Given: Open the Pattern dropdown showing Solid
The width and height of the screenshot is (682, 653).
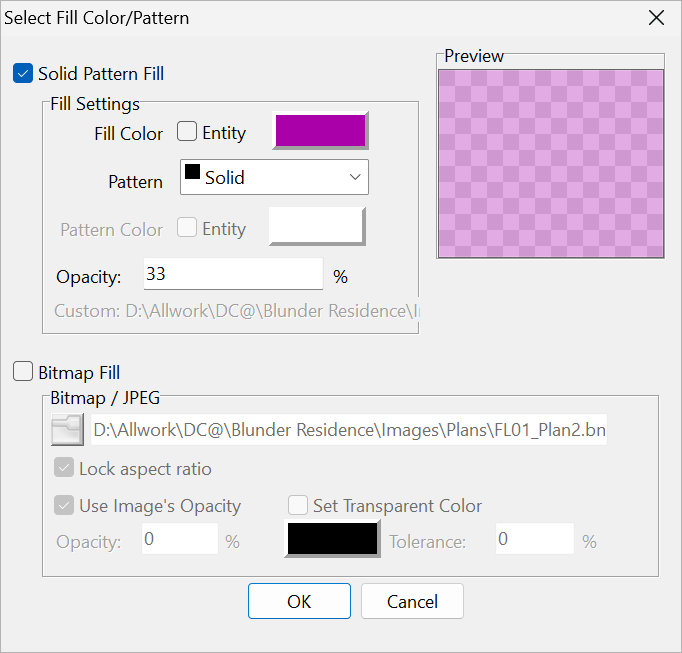Looking at the screenshot, I should (x=274, y=177).
